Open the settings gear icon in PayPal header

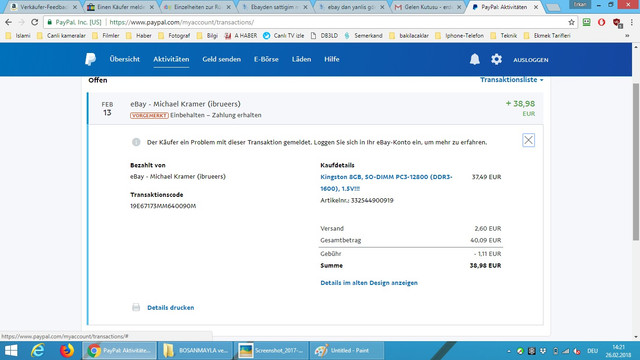click(496, 60)
